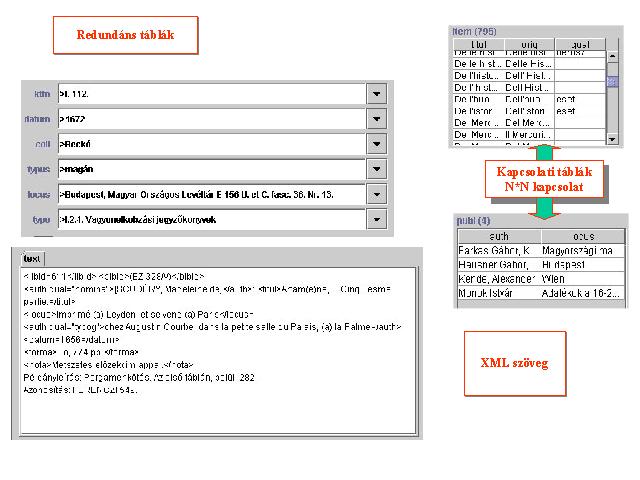Click the item table scrollbar down arrow
This screenshot has height=480, width=640.
pos(612,139)
